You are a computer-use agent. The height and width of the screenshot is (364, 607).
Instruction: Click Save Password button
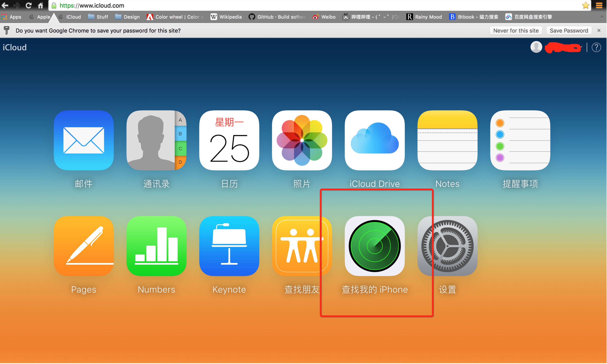click(568, 30)
